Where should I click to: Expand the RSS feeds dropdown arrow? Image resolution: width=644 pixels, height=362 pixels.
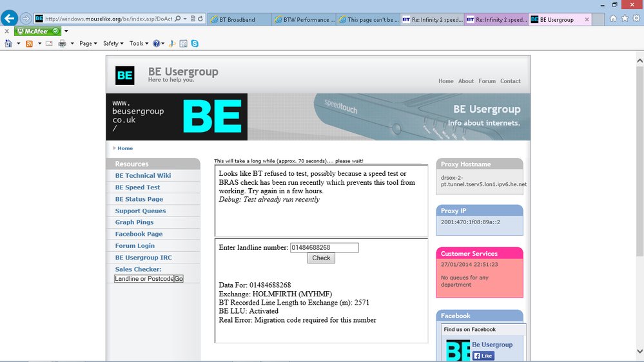[39, 44]
